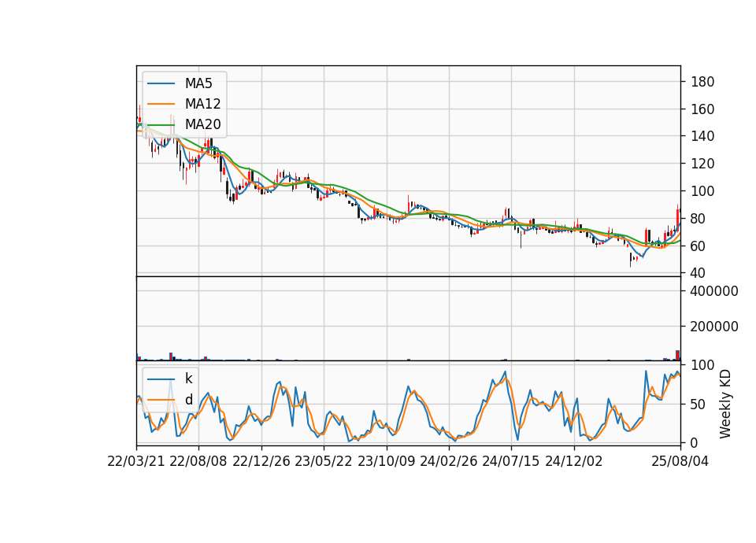Click the blue MA5 legend line sample

(161, 83)
